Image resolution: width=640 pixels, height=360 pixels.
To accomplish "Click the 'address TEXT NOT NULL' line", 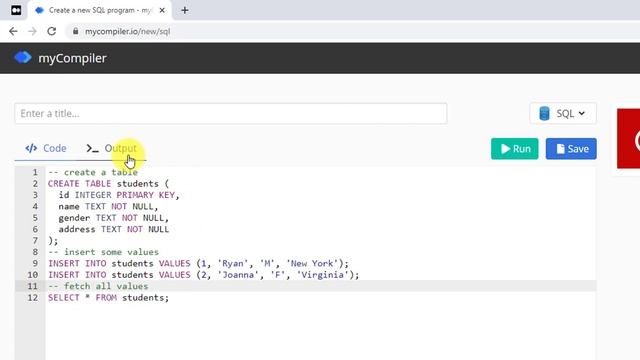I will pos(113,229).
